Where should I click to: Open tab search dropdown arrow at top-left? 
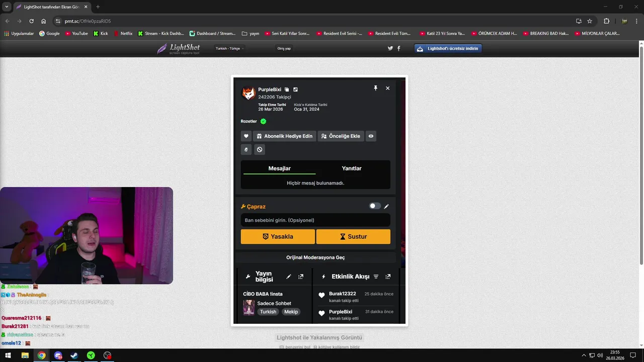[x=7, y=7]
